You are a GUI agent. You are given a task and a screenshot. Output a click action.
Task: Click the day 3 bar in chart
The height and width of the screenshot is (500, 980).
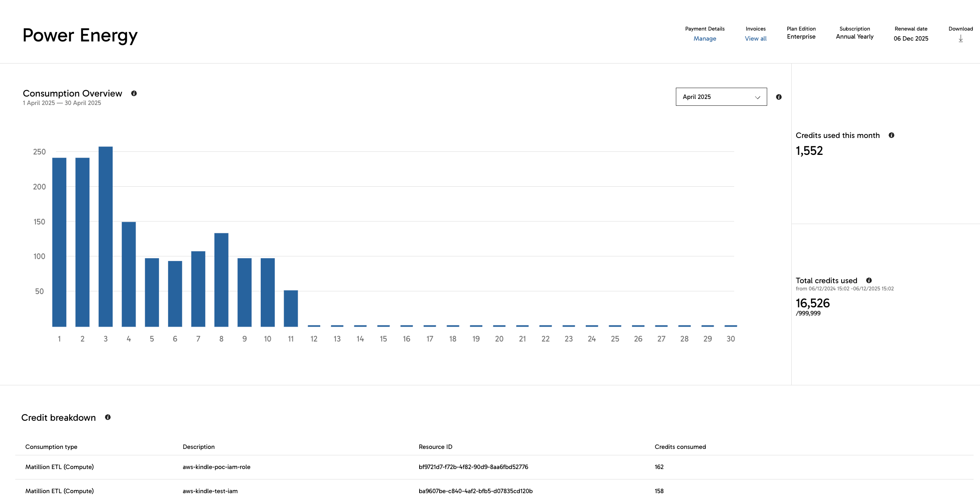pos(105,237)
